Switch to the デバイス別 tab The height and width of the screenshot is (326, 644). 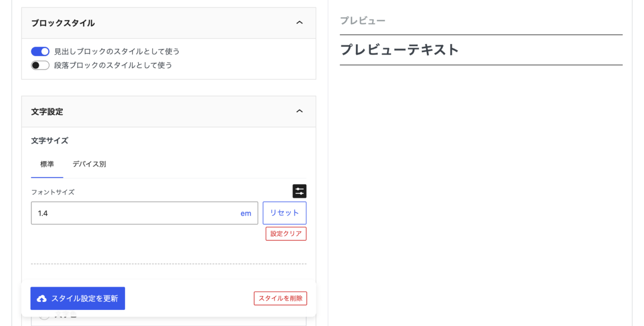[x=89, y=164]
